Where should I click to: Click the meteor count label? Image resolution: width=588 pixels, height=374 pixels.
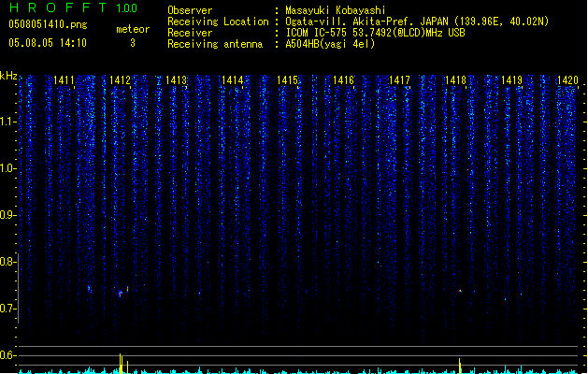(x=133, y=29)
